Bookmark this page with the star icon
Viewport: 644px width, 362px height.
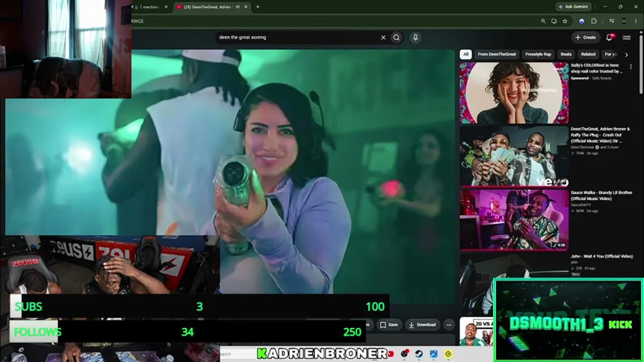pos(565,21)
